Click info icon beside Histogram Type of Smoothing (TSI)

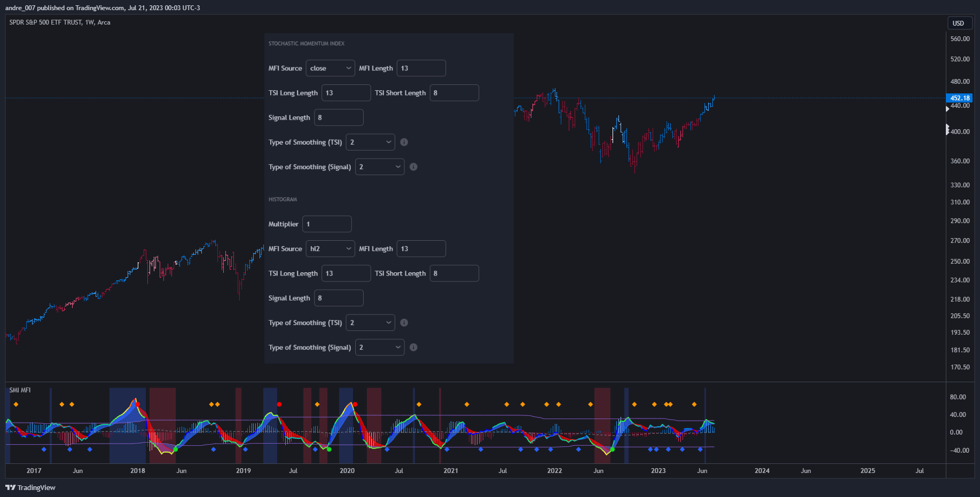pyautogui.click(x=404, y=322)
